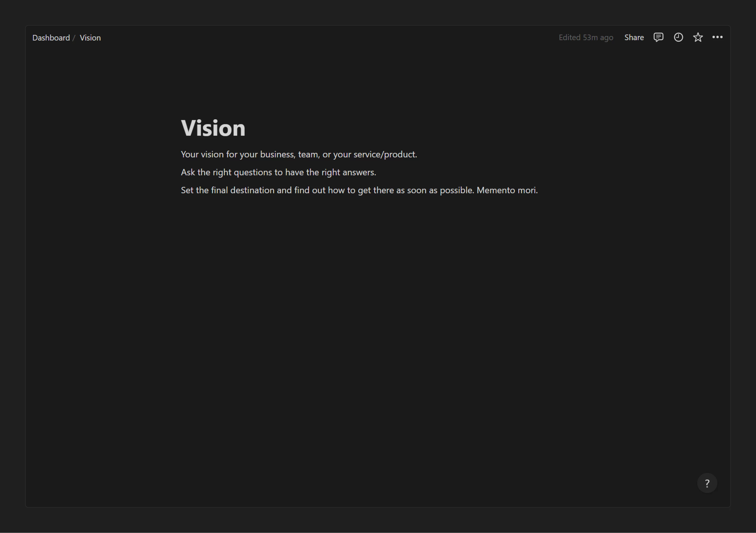Click the Edited 53m ago timestamp
The image size is (756, 533).
click(586, 37)
